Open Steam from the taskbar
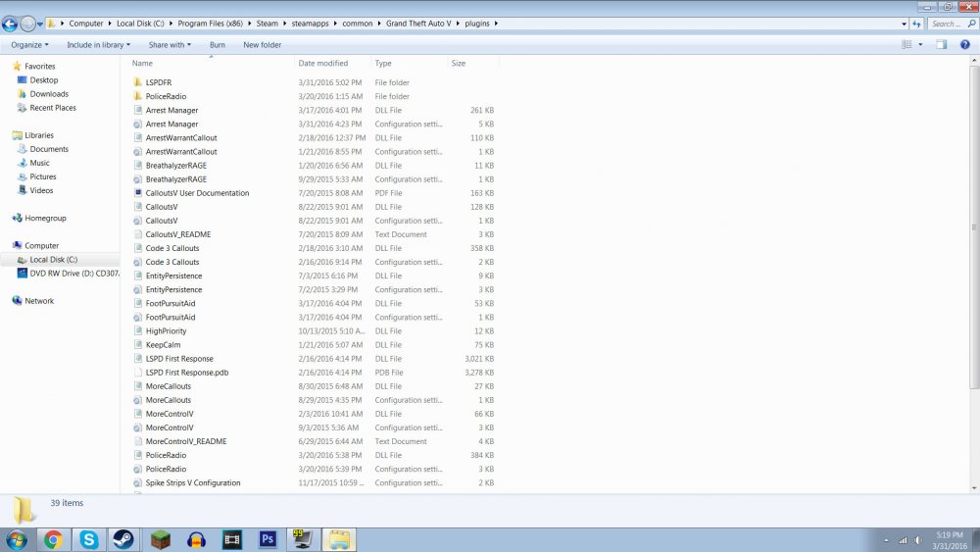The height and width of the screenshot is (552, 980). (x=123, y=539)
